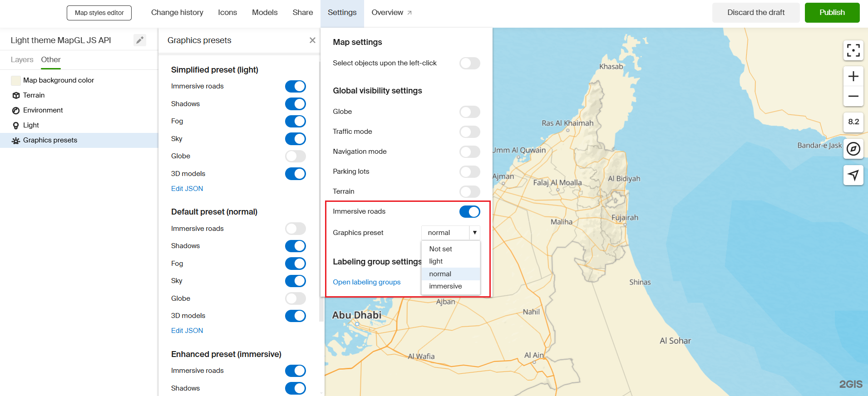The width and height of the screenshot is (868, 396).
Task: Open Environment settings in sidebar
Action: click(x=43, y=110)
